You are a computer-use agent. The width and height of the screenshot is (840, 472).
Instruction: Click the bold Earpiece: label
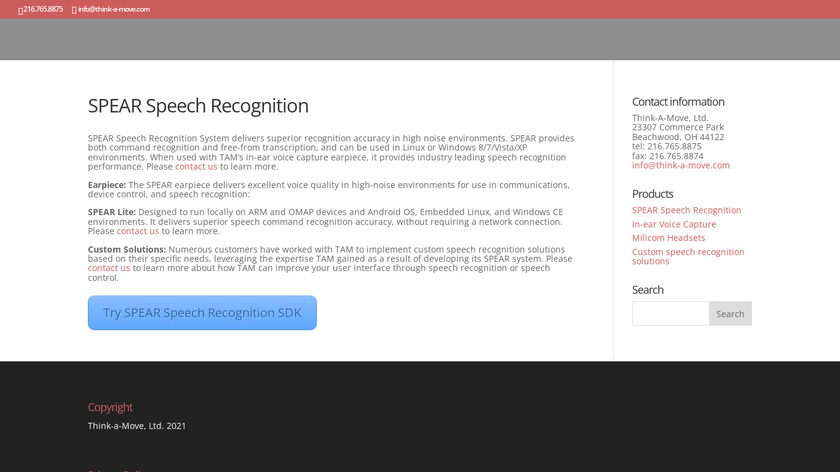point(107,185)
